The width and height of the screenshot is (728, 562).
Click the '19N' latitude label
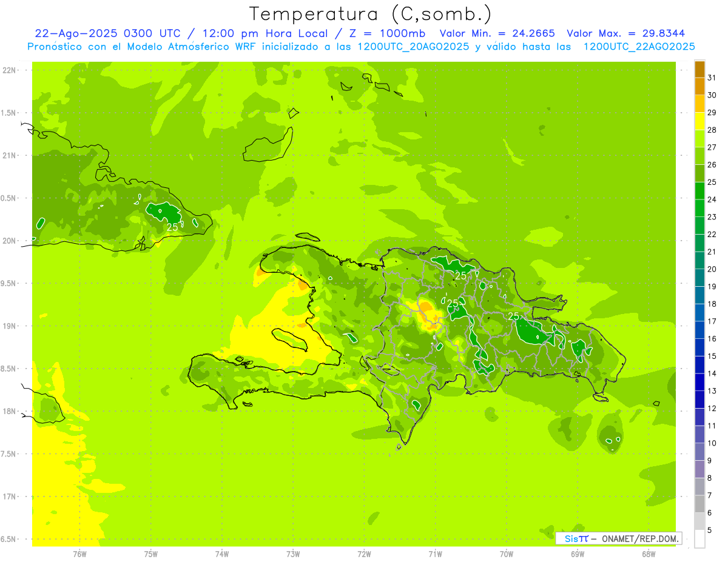pyautogui.click(x=9, y=326)
